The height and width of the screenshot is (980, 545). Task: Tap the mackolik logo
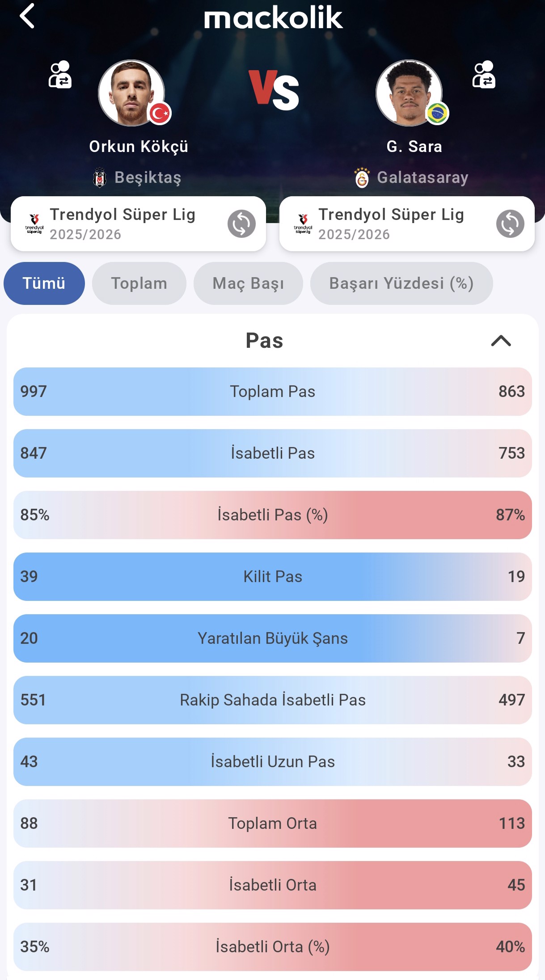[x=273, y=18]
